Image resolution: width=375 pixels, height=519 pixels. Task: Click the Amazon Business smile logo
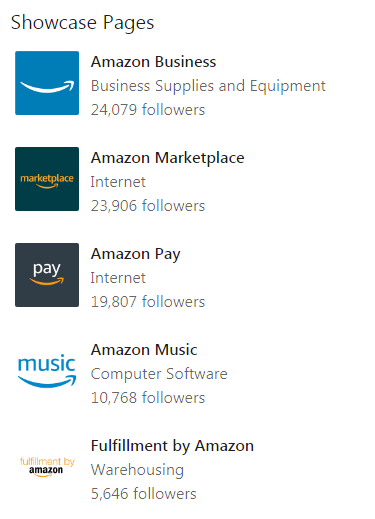pyautogui.click(x=47, y=83)
